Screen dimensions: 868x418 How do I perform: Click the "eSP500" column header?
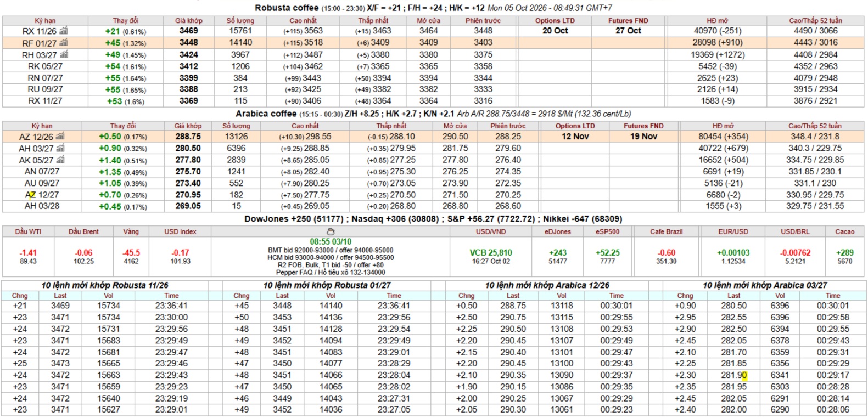pos(607,232)
